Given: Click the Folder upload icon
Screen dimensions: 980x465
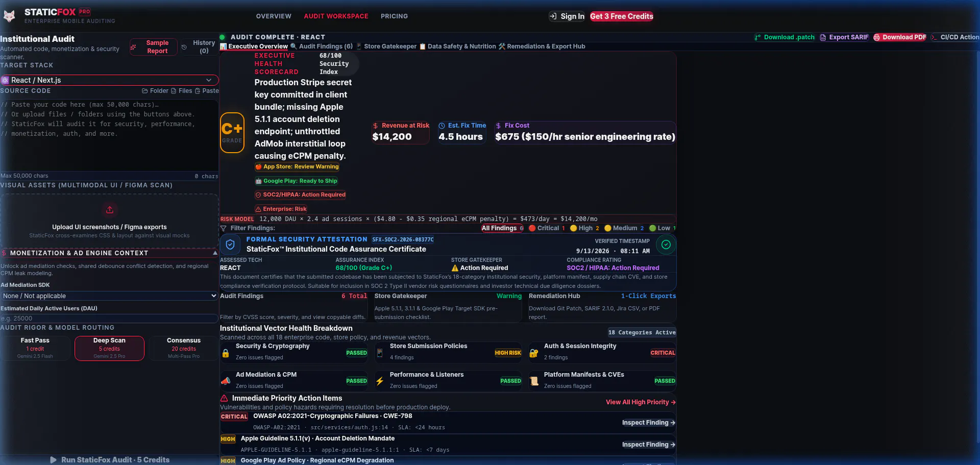Looking at the screenshot, I should coord(145,91).
